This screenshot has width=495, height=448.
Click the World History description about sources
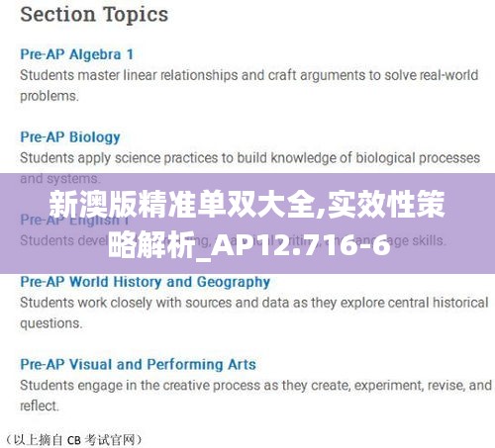254,303
